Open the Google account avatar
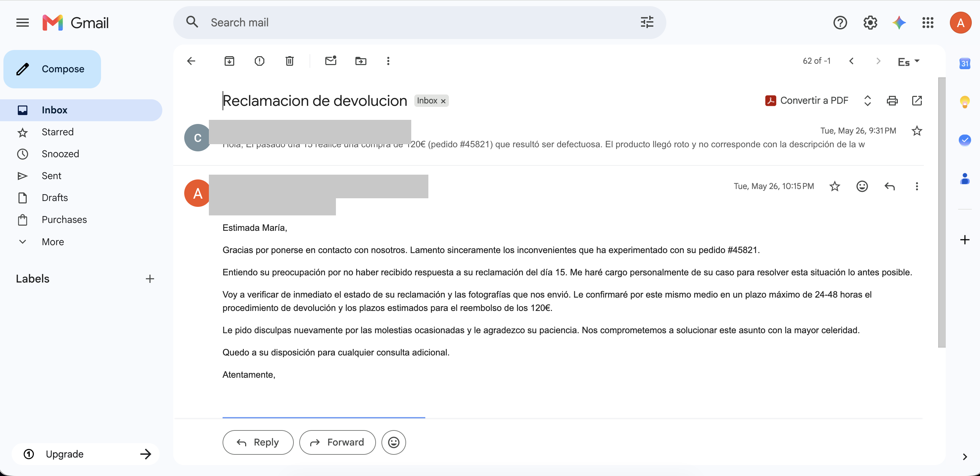Image resolution: width=980 pixels, height=476 pixels. [960, 23]
